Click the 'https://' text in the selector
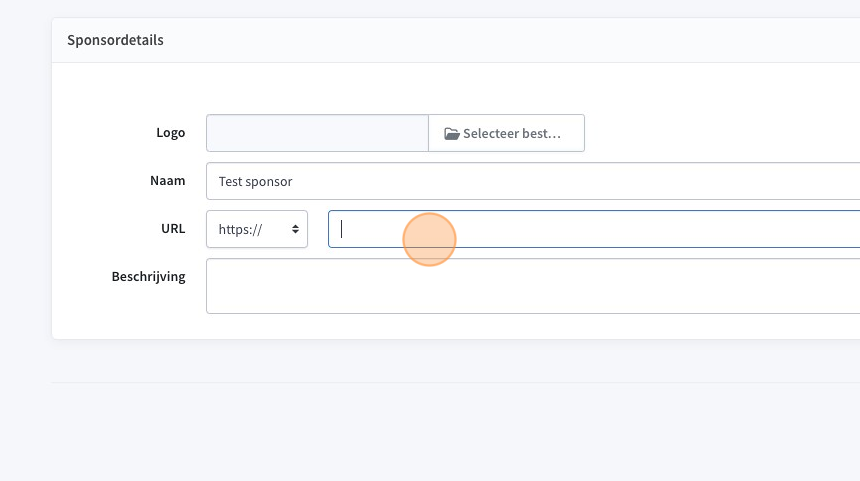Image resolution: width=860 pixels, height=481 pixels. pos(240,230)
